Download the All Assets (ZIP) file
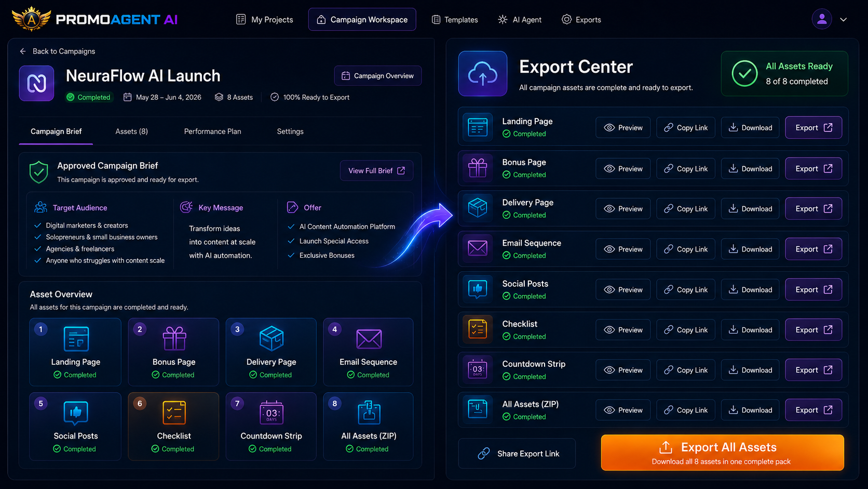 [x=750, y=410]
